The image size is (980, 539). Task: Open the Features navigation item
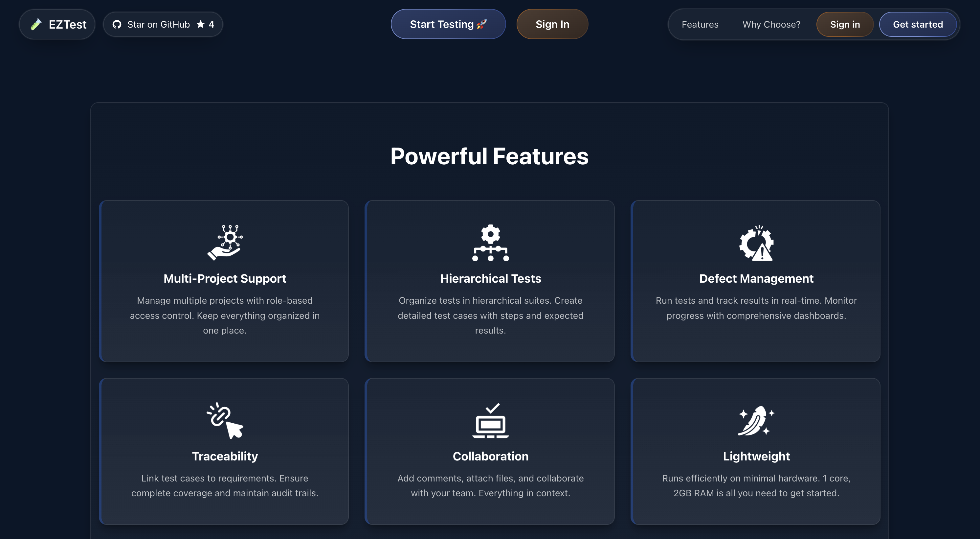click(x=700, y=24)
